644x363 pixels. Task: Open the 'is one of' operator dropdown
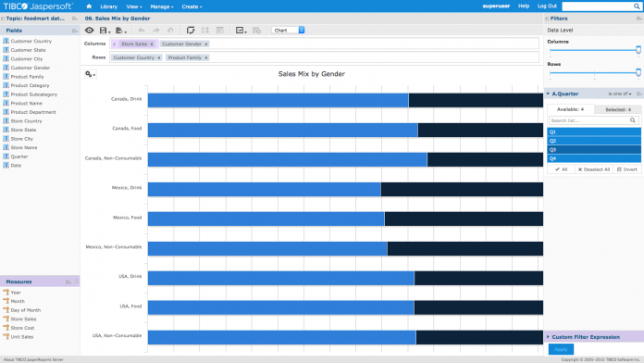[x=620, y=94]
